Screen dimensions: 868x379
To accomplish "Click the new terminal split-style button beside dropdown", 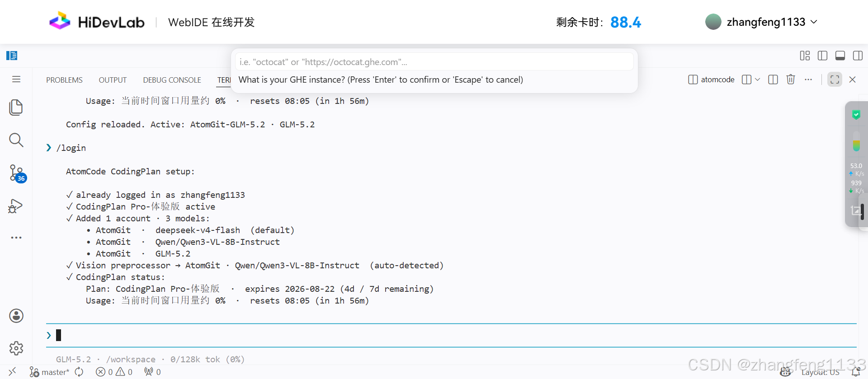I will coord(747,80).
